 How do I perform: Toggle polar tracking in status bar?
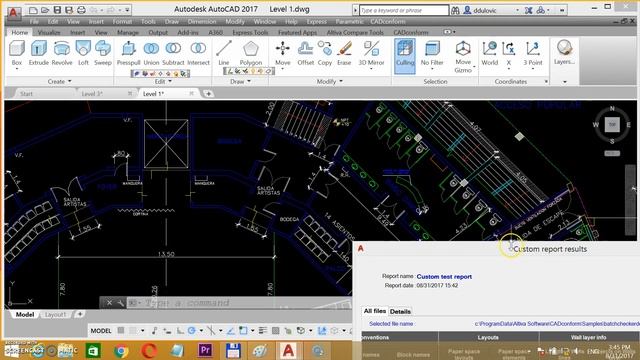191,330
